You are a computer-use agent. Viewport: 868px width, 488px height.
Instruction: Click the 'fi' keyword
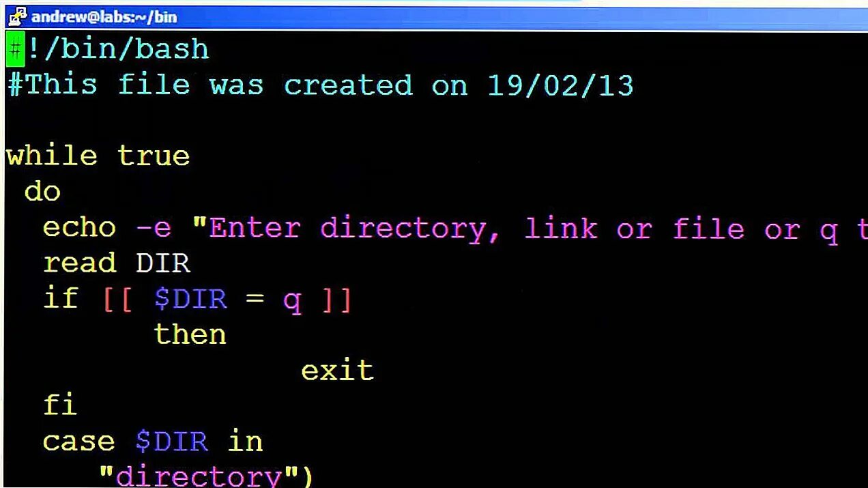(60, 405)
